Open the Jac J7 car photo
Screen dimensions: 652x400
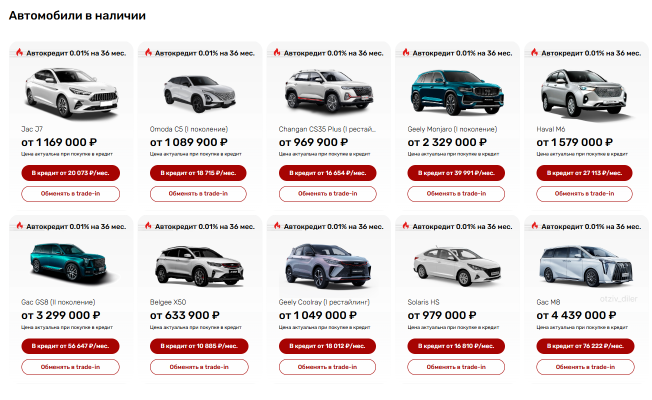(x=72, y=92)
